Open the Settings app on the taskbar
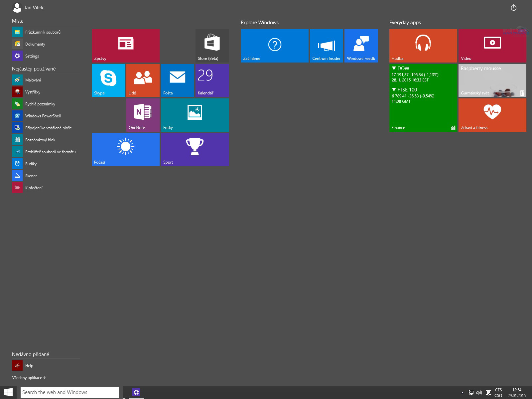 pos(136,392)
